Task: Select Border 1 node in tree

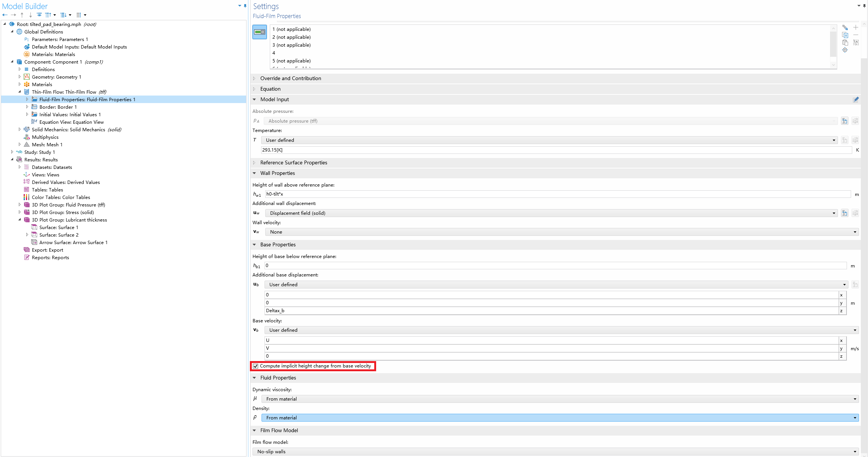Action: point(58,107)
